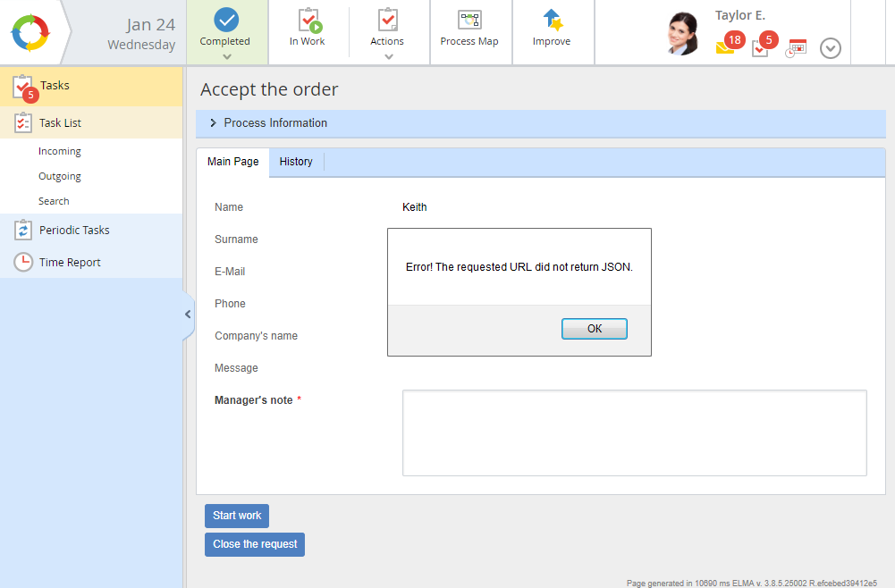Viewport: 895px width, 588px height.
Task: Open the tasks notification with 5 badge
Action: pyautogui.click(x=761, y=47)
